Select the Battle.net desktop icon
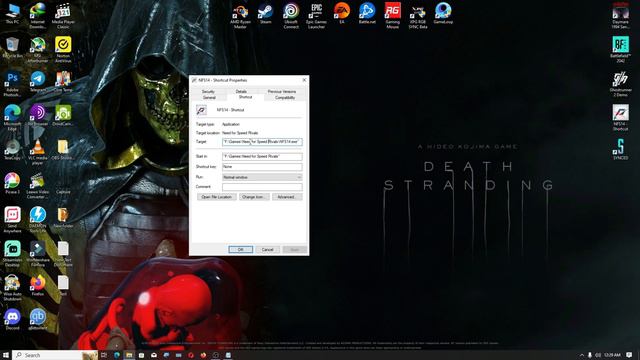Viewport: 640px width, 360px height. 367,13
